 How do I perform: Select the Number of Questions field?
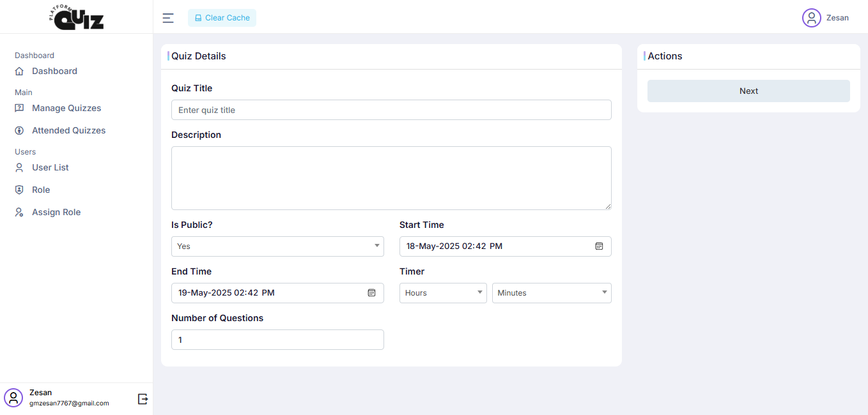coord(277,340)
